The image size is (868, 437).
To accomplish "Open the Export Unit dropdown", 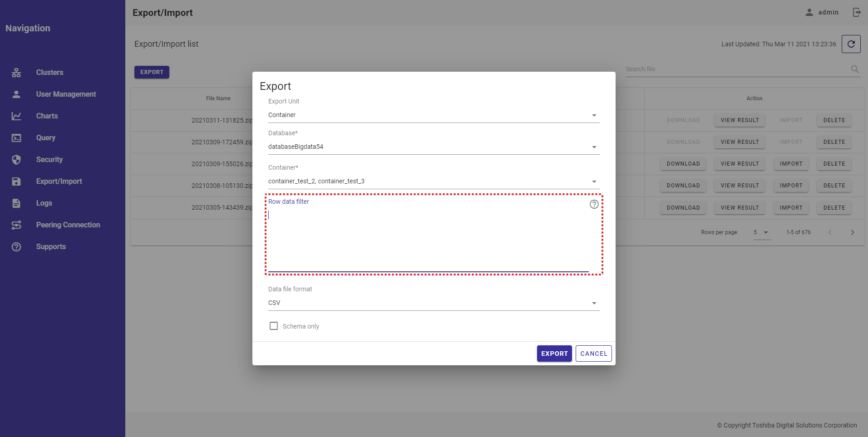I will tap(434, 115).
